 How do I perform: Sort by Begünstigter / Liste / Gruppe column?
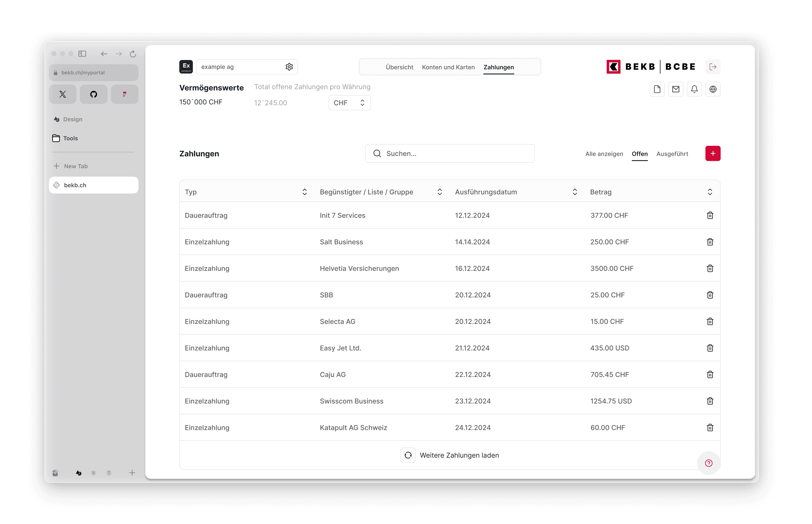click(440, 192)
